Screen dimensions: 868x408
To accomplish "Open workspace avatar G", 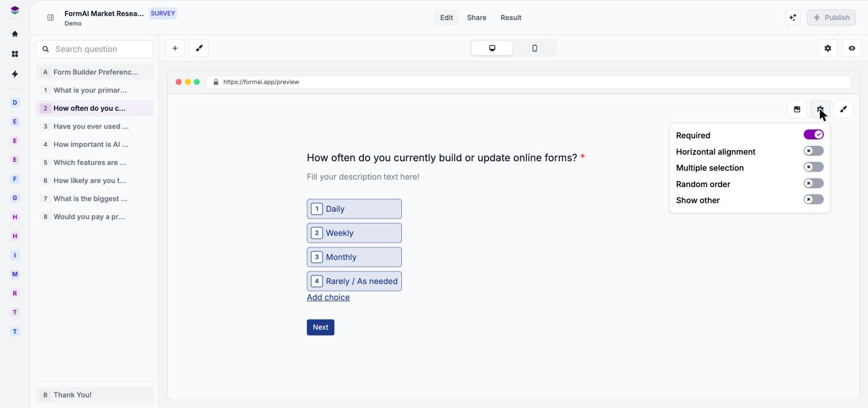I will (x=15, y=198).
